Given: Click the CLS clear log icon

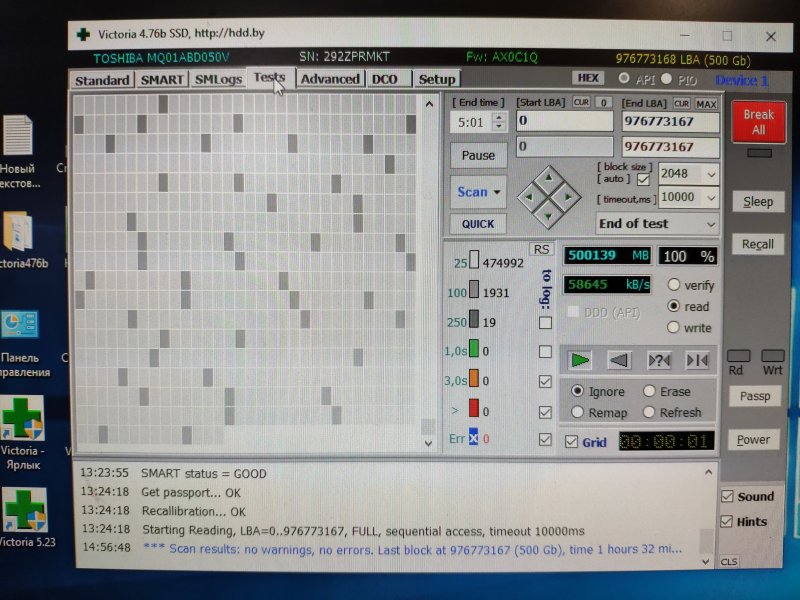Looking at the screenshot, I should 729,562.
